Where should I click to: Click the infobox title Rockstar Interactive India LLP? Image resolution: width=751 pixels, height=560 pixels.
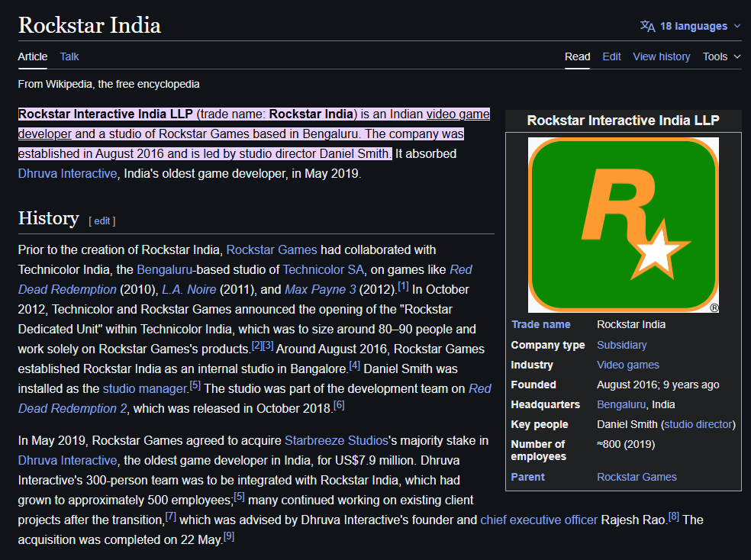(623, 120)
